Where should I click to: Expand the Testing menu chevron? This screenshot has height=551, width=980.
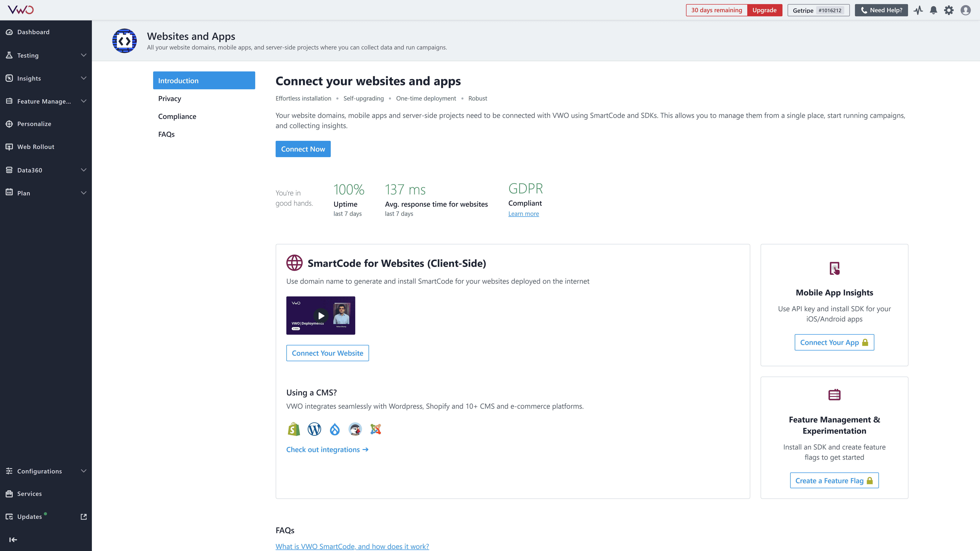(x=84, y=55)
